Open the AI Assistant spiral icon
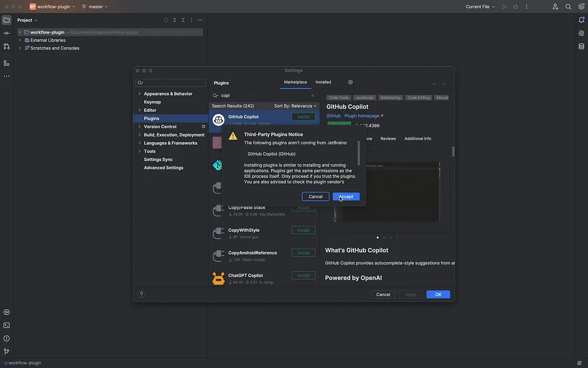Screen dimensions: 588x368 582,33
